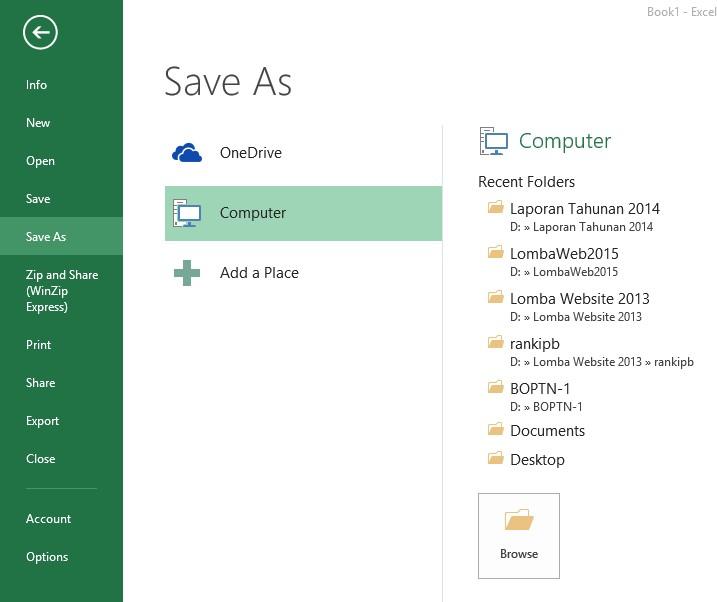The image size is (717, 602).
Task: Click path D: » LombaWeb2015
Action: pos(564,272)
